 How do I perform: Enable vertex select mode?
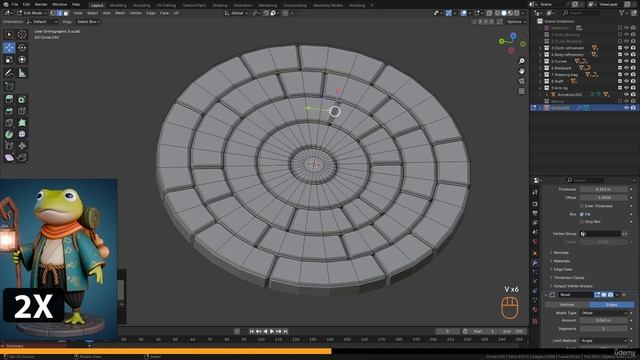53,13
